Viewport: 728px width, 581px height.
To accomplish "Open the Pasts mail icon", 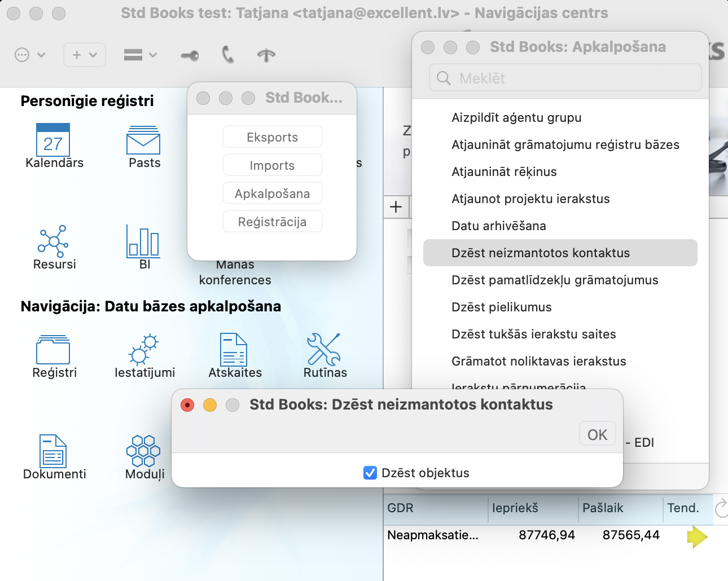I will click(x=143, y=140).
